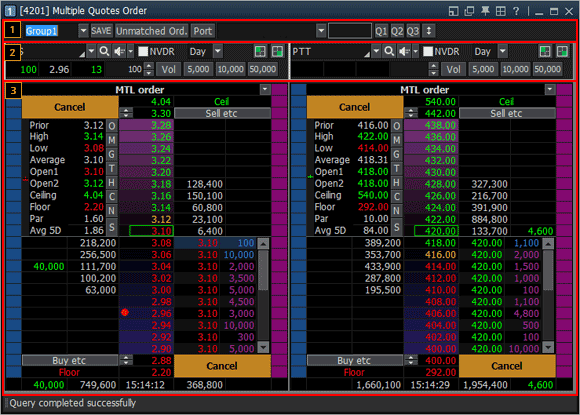The height and width of the screenshot is (415, 580).
Task: Click the price stepper beside 442.00
Action: [x=411, y=113]
